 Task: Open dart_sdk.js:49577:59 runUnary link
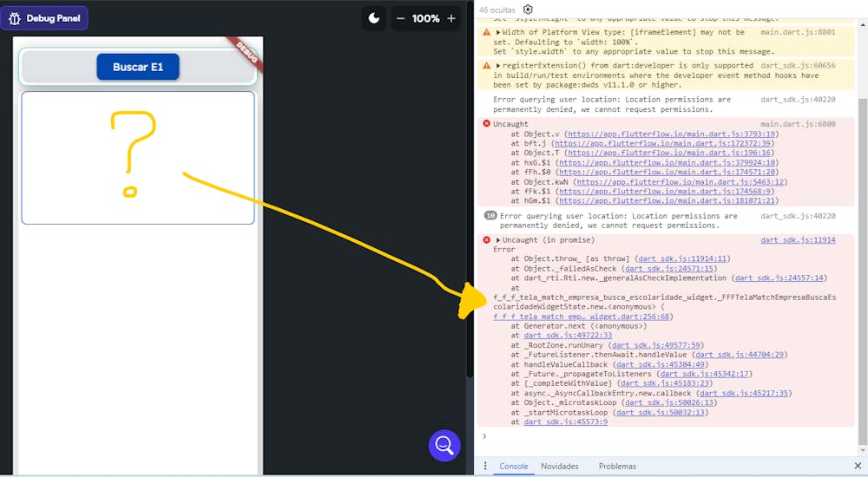[656, 345]
